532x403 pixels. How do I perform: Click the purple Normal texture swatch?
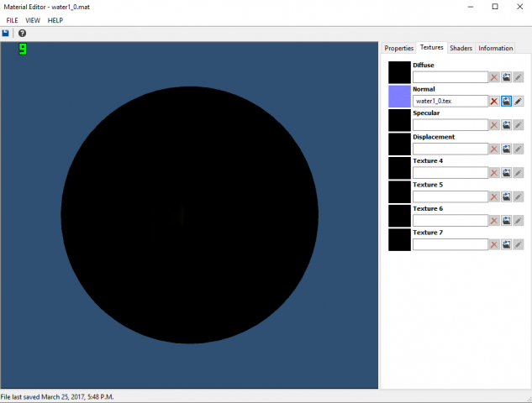point(400,96)
